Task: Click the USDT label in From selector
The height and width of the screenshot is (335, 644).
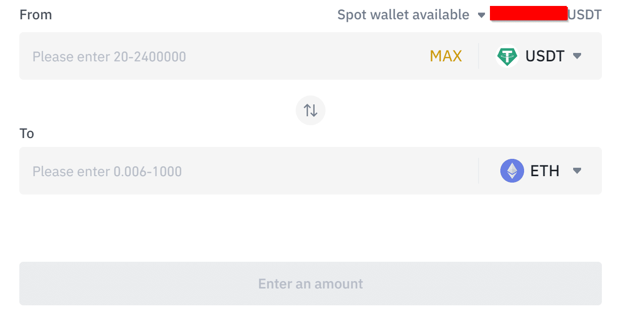Action: tap(545, 56)
